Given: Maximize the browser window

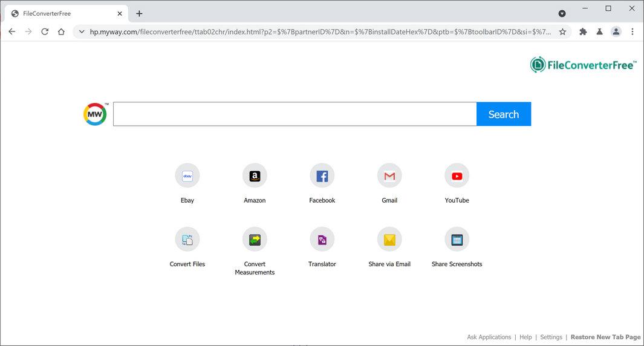Looking at the screenshot, I should point(608,8).
